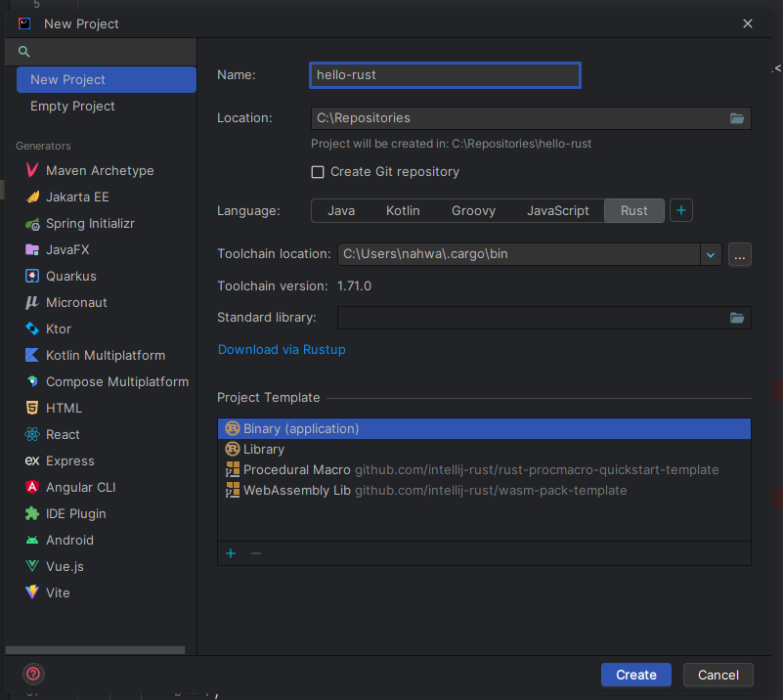
Task: Select the Rust language option
Action: (x=634, y=211)
